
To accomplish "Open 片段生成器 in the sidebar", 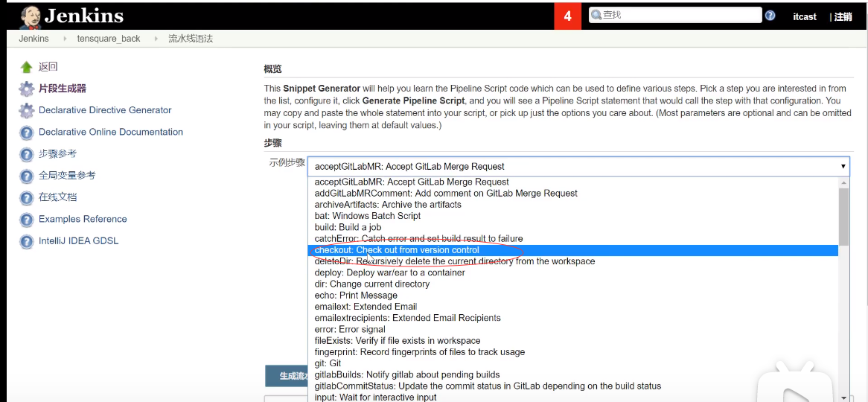I will [x=62, y=89].
